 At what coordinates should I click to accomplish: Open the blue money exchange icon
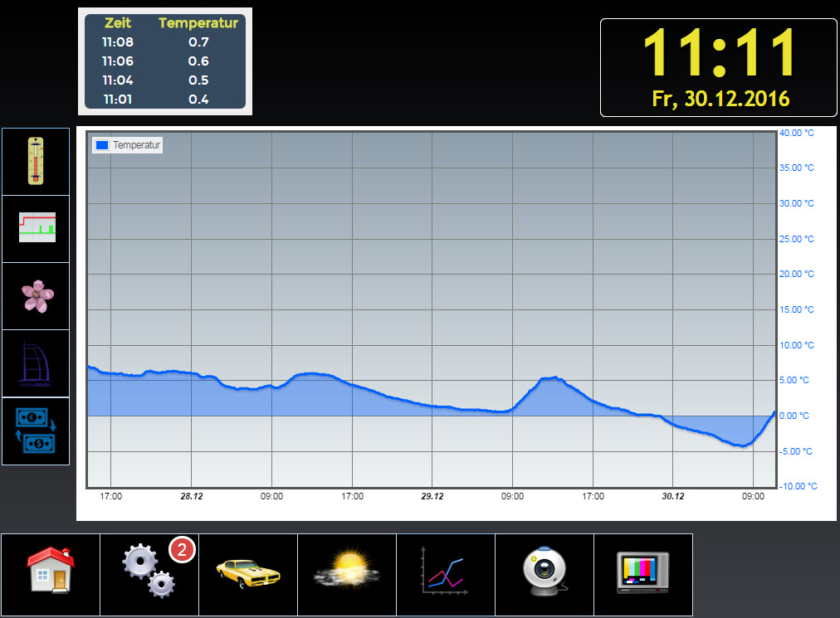coord(36,431)
